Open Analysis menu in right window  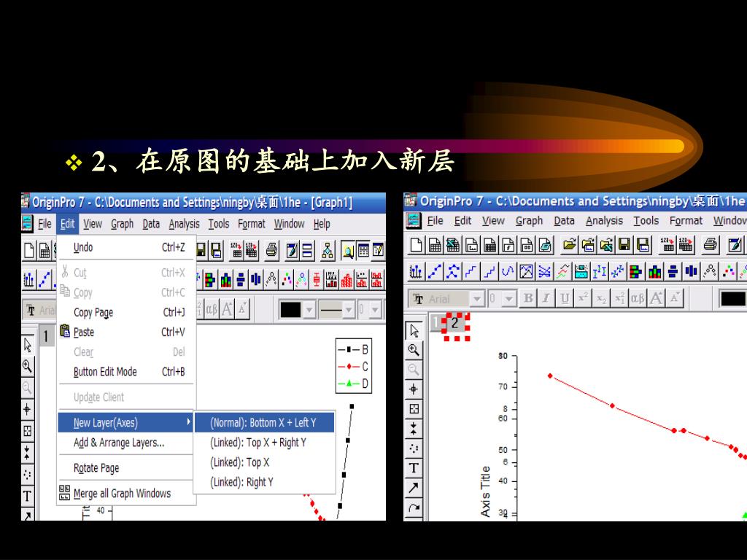(x=604, y=221)
